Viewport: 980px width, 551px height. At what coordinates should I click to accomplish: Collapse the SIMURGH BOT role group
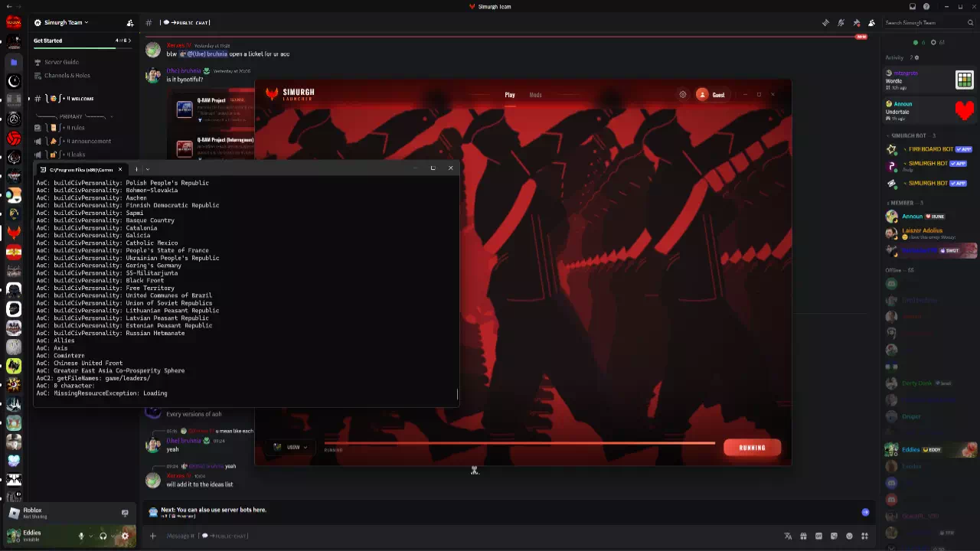pos(910,135)
